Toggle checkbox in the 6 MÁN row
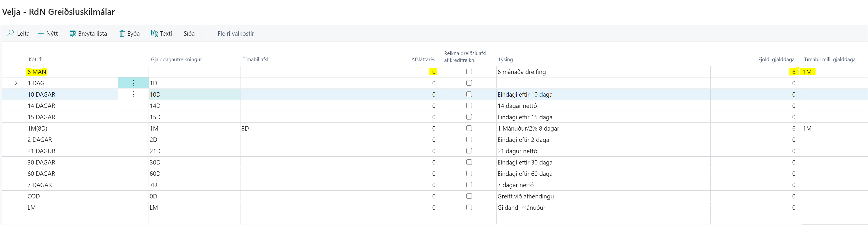This screenshot has height=225, width=868. point(469,72)
